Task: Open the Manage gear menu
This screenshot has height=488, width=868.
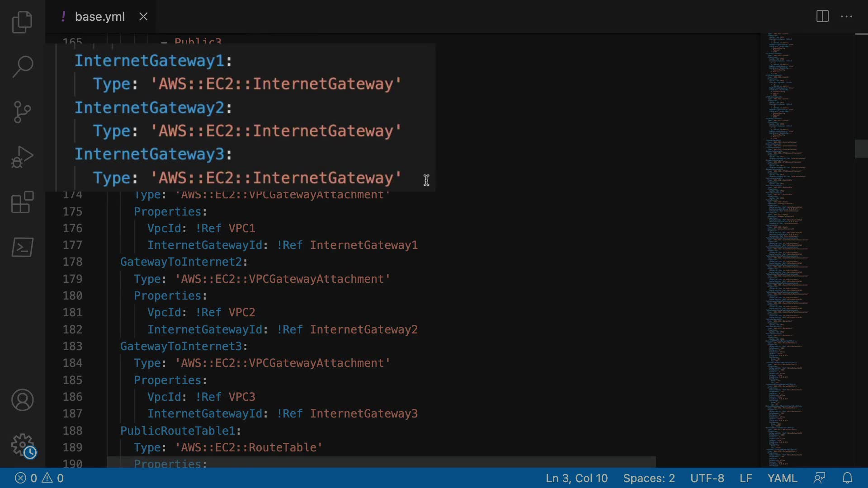Action: point(22,445)
